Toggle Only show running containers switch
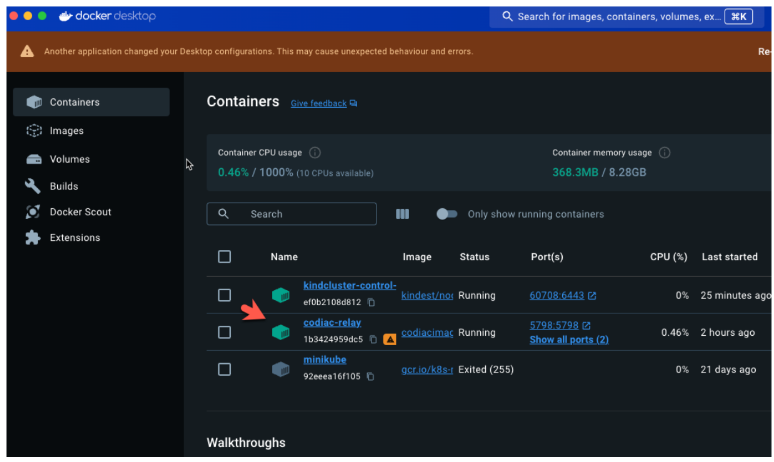 tap(447, 214)
